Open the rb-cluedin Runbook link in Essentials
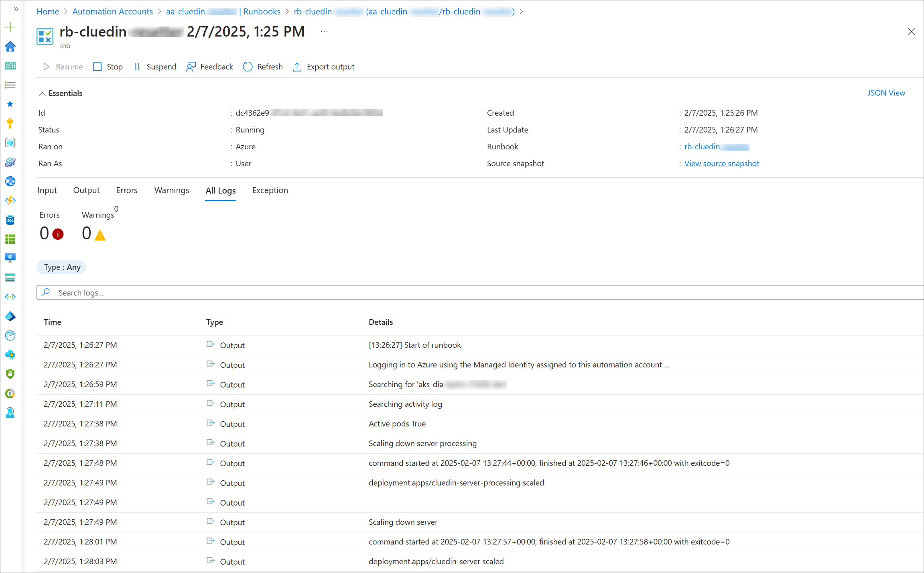924x573 pixels. pos(717,147)
